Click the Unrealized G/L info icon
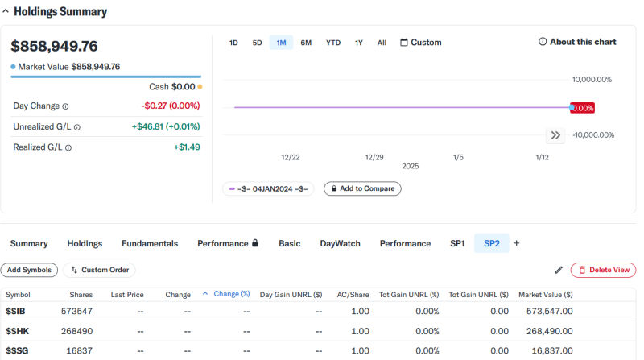 coord(76,127)
